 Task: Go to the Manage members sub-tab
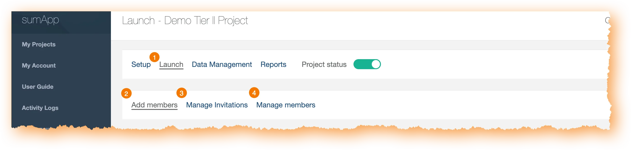(286, 105)
